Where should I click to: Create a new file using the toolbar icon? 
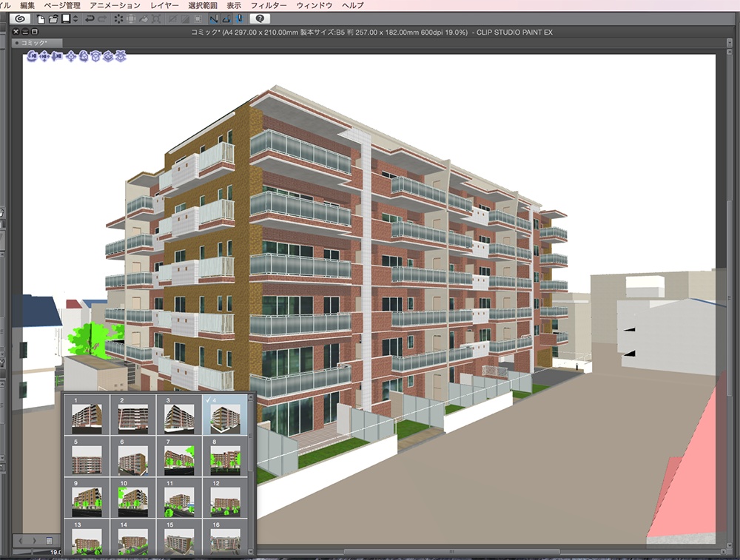(x=40, y=18)
